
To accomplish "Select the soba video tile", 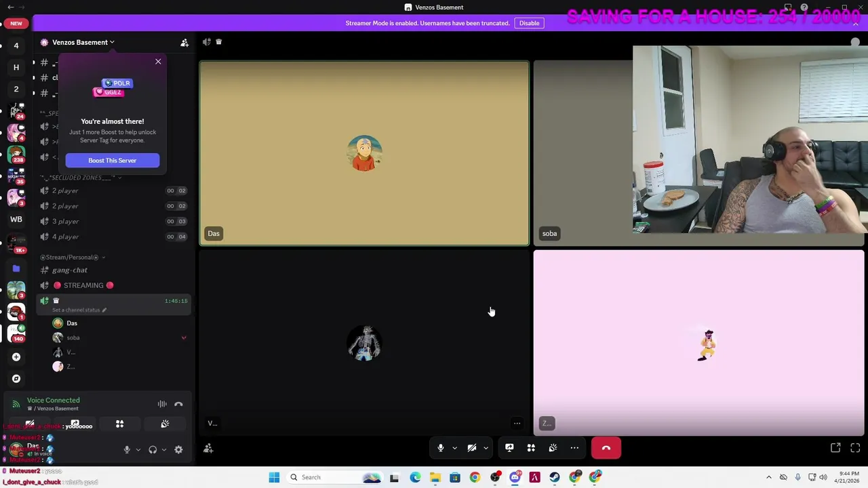I will [583, 153].
